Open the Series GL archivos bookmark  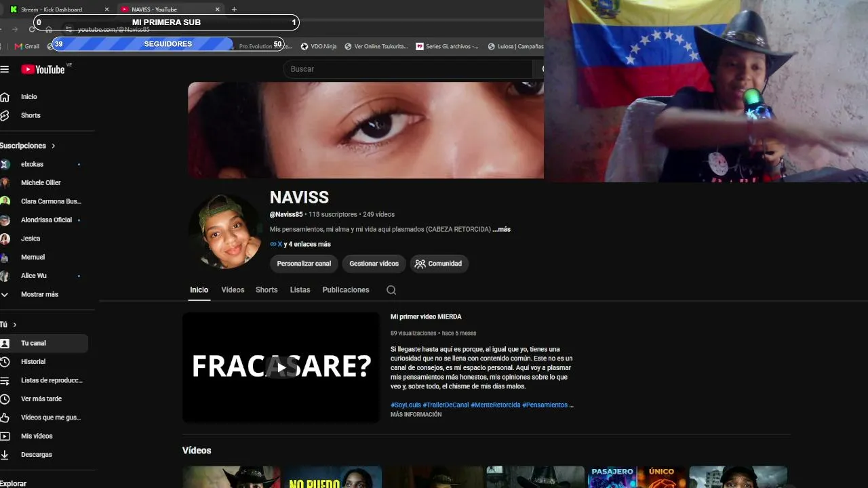click(447, 46)
